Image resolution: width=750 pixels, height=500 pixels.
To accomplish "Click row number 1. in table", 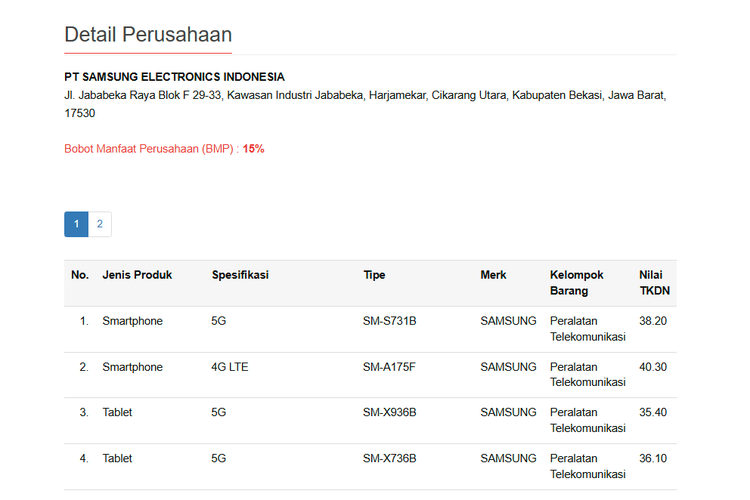I will point(84,321).
